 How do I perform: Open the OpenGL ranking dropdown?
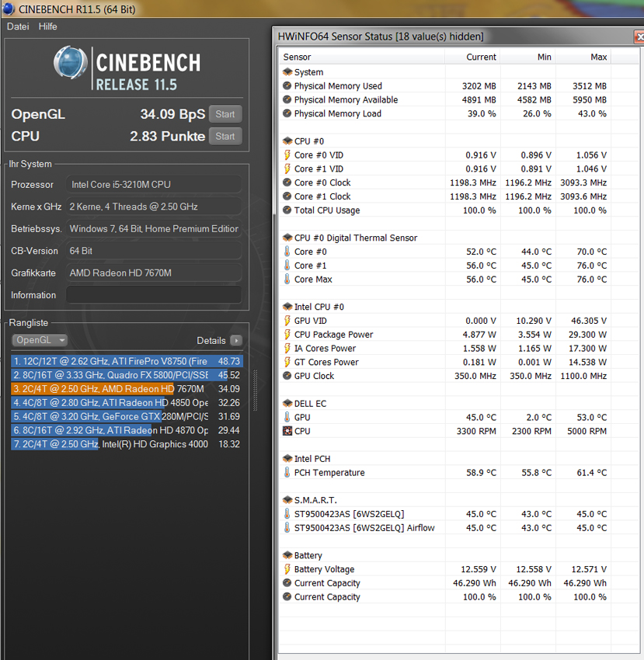tap(40, 340)
